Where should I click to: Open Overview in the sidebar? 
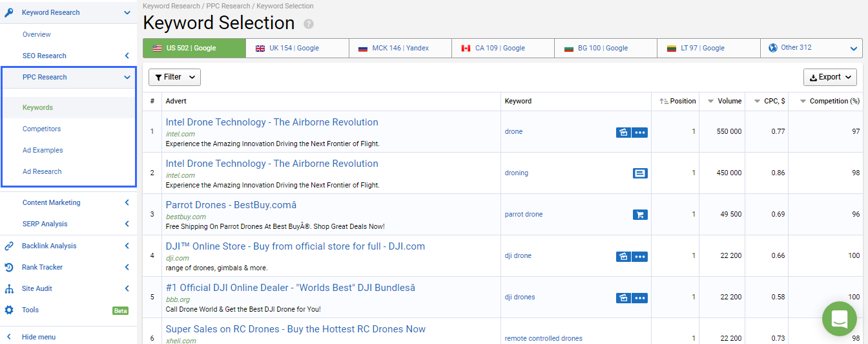pyautogui.click(x=36, y=34)
